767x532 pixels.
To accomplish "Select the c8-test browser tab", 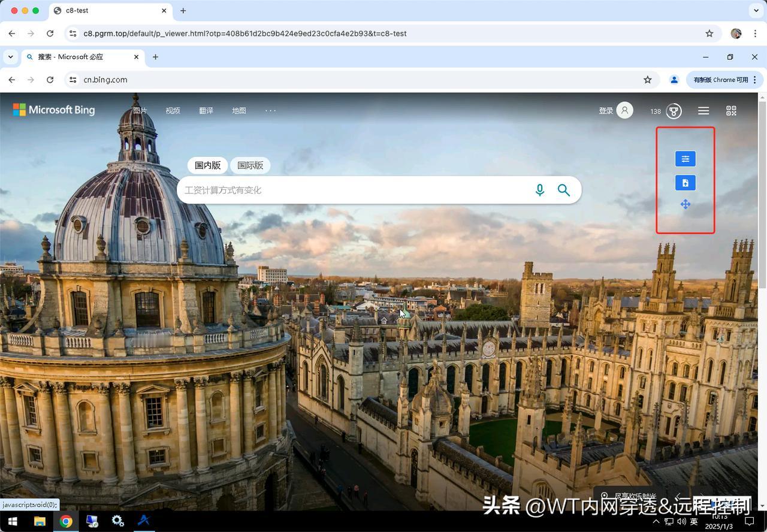I will [110, 11].
